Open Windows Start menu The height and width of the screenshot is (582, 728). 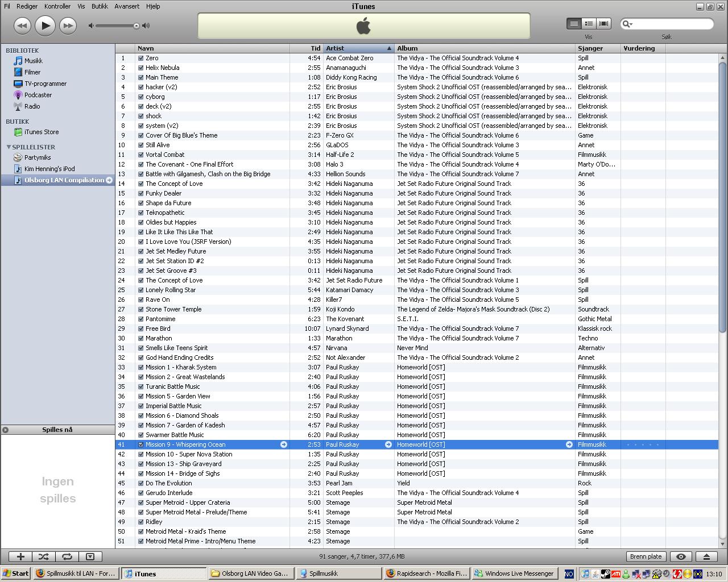coord(16,573)
